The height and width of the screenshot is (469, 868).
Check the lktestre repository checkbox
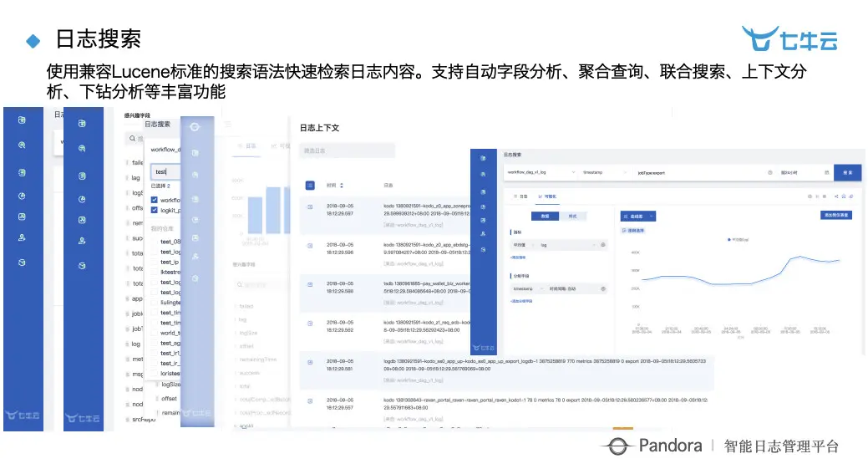(155, 272)
